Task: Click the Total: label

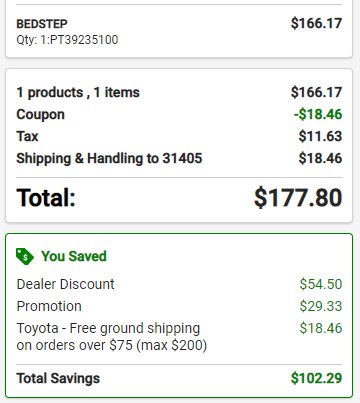Action: tap(46, 198)
